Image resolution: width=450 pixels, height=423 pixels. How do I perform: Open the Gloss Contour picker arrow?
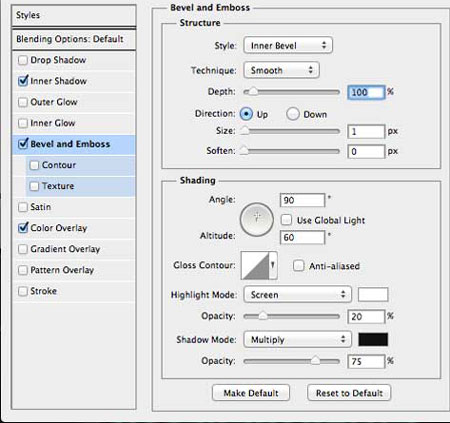coord(273,265)
